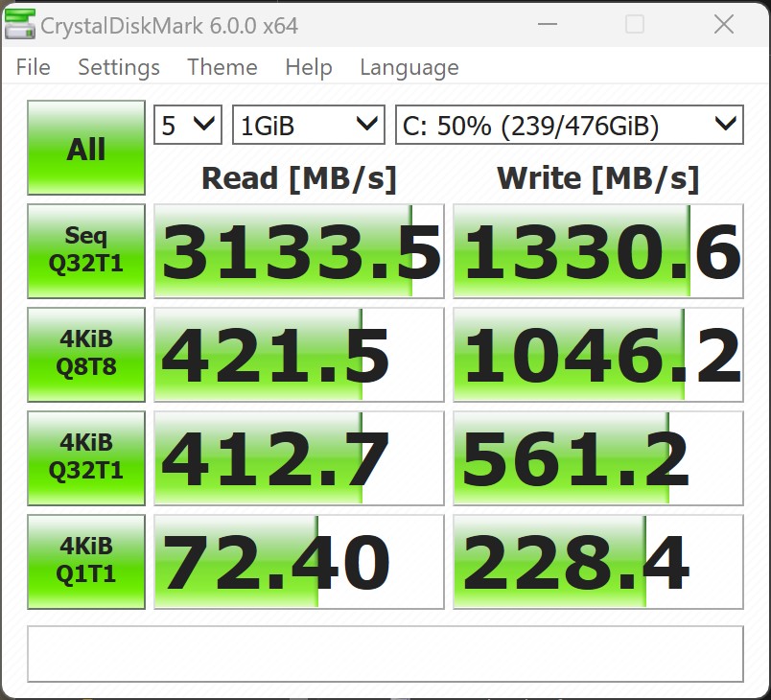The height and width of the screenshot is (700, 771).
Task: Open the drive selector showing C: 50%
Action: 570,125
